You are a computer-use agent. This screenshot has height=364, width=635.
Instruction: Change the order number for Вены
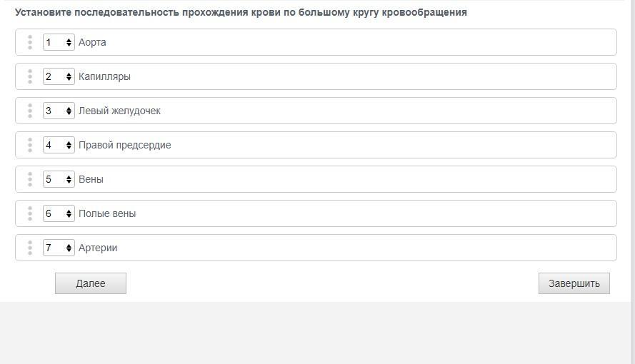pos(59,179)
